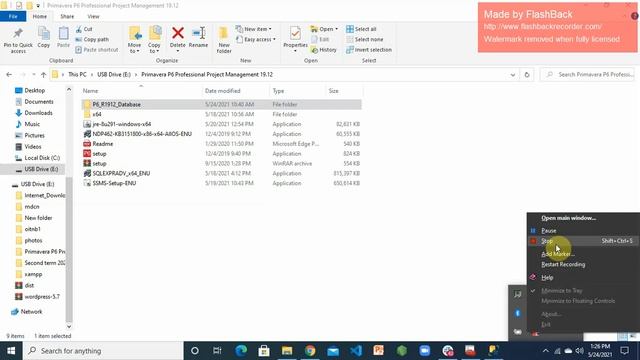
Task: Click the History button
Action: point(324,50)
